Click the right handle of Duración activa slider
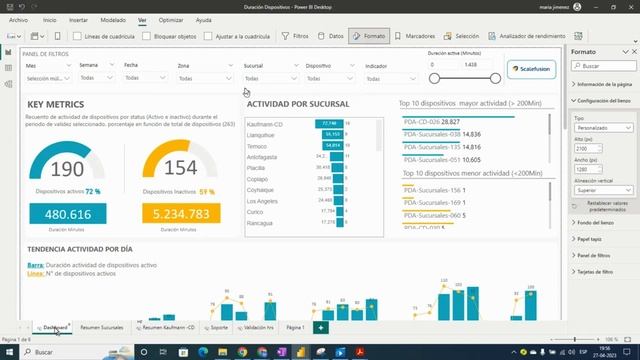The height and width of the screenshot is (360, 640). pyautogui.click(x=496, y=78)
